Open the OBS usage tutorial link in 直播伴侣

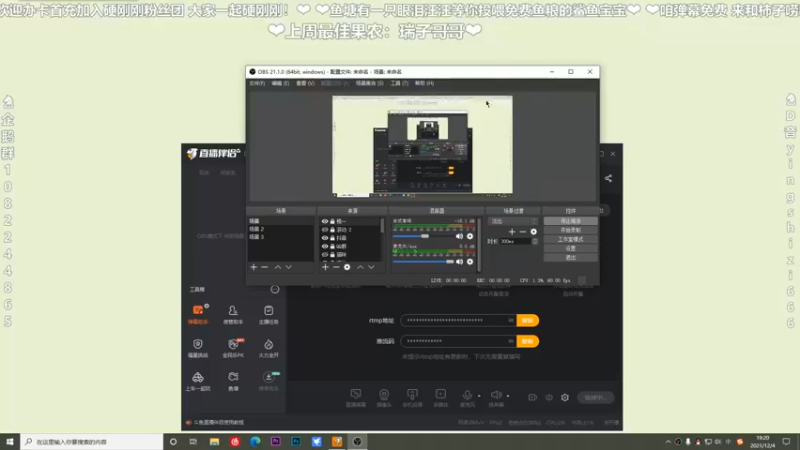pos(218,422)
